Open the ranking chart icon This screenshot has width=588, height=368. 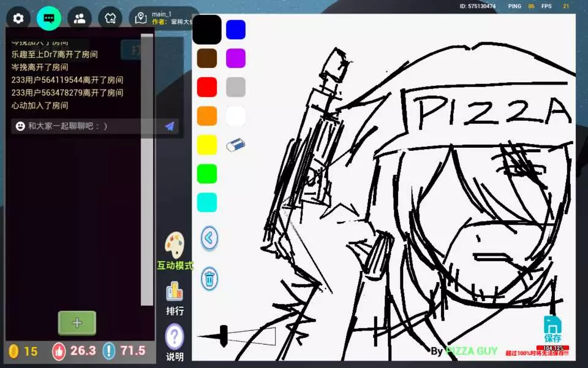[175, 292]
